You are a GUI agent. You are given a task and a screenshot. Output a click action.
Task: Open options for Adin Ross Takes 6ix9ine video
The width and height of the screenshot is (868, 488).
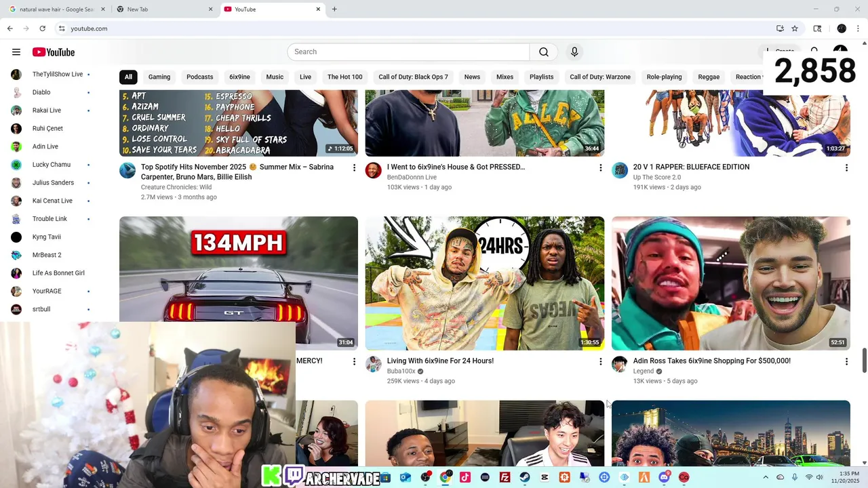click(x=846, y=362)
